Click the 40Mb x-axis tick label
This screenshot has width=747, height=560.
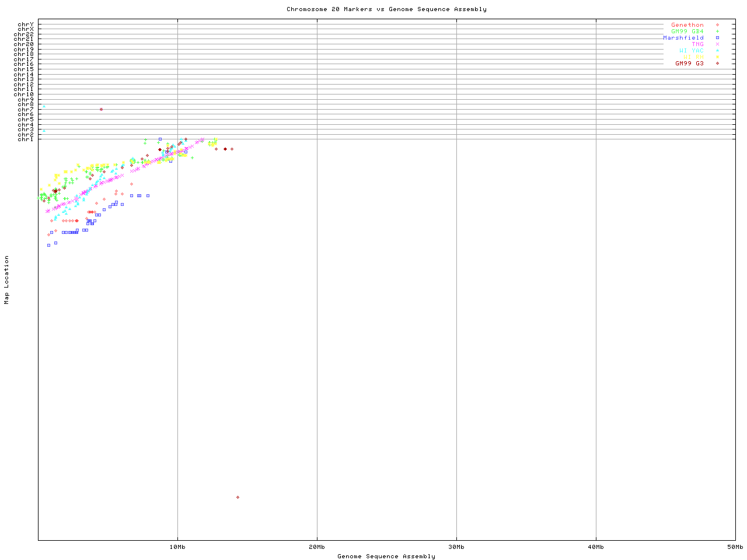[x=596, y=547]
